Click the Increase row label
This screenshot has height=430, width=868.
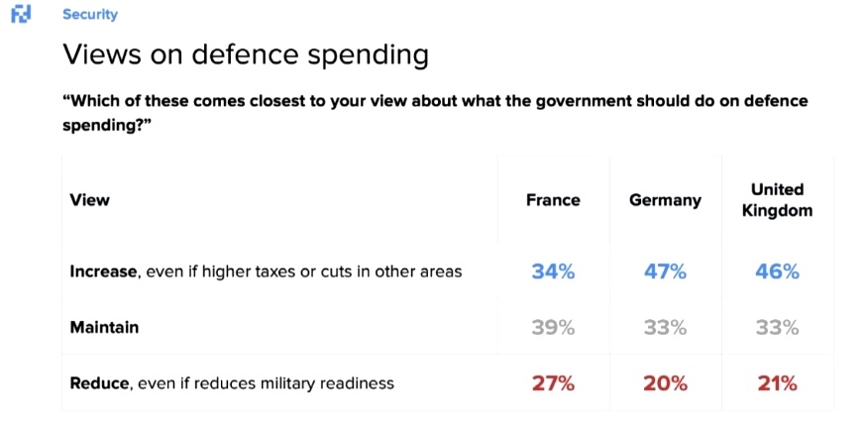266,271
